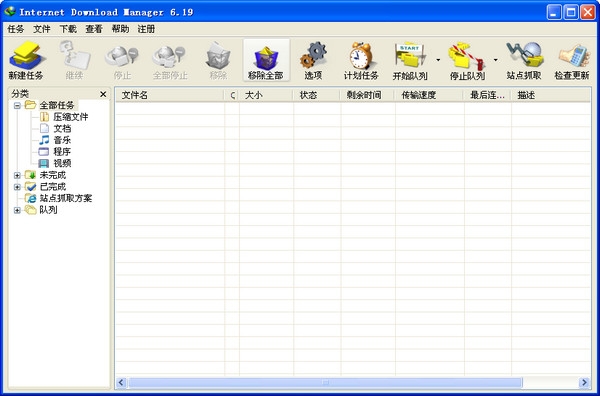The height and width of the screenshot is (396, 600).
Task: Open the 查看 menu
Action: coord(94,29)
